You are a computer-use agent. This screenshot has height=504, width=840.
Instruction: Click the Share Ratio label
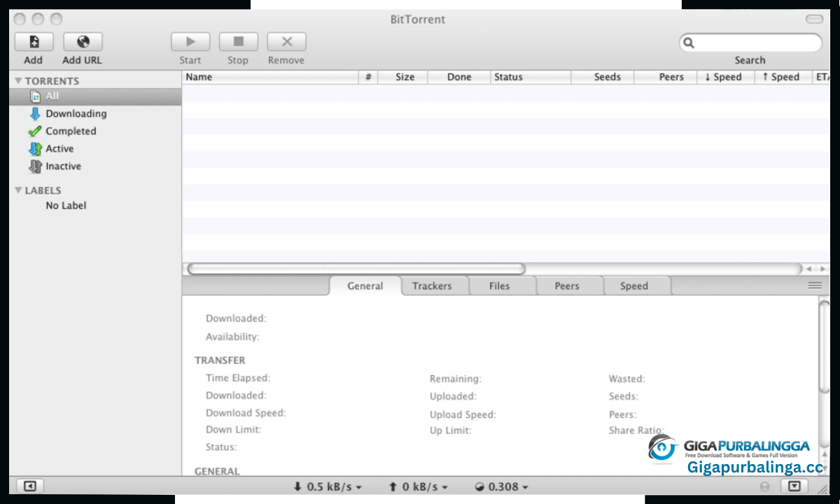(636, 430)
